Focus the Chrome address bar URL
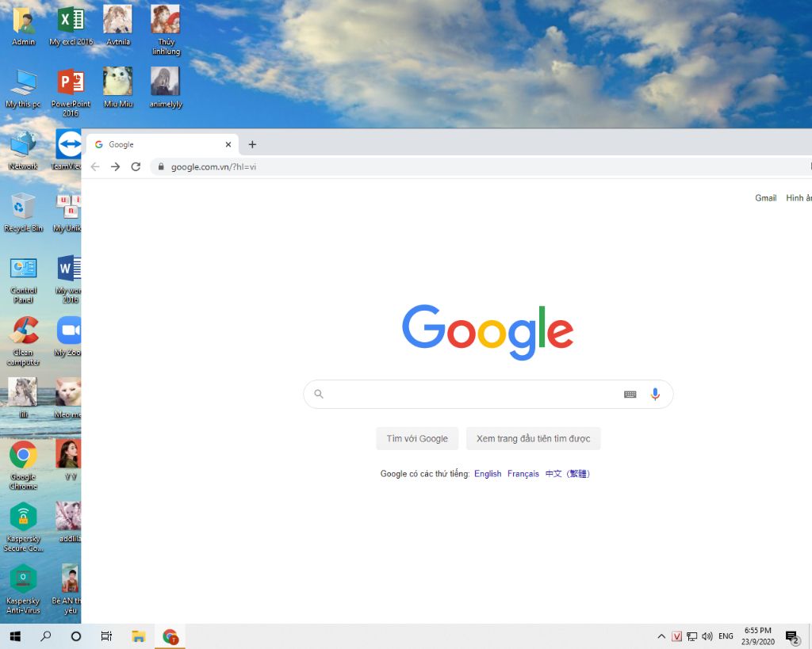This screenshot has height=649, width=812. tap(213, 166)
